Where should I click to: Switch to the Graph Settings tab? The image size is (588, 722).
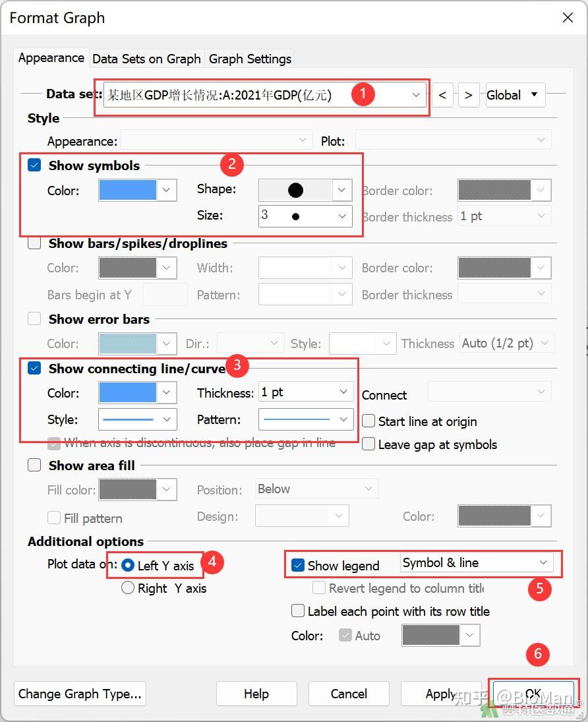point(249,59)
